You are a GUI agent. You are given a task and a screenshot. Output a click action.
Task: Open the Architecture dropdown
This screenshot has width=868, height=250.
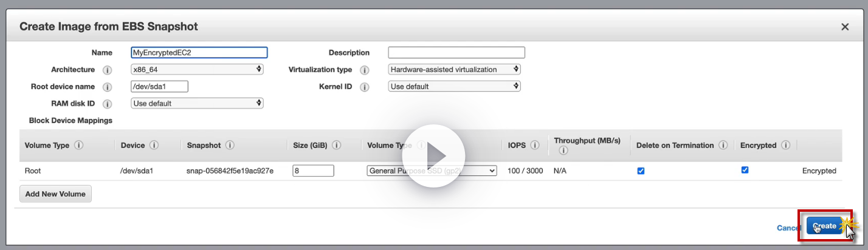tap(197, 70)
